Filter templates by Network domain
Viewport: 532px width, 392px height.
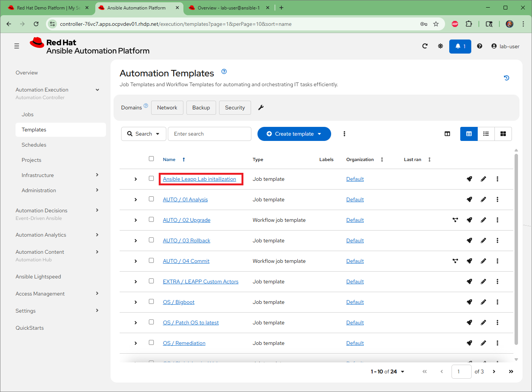pyautogui.click(x=167, y=107)
